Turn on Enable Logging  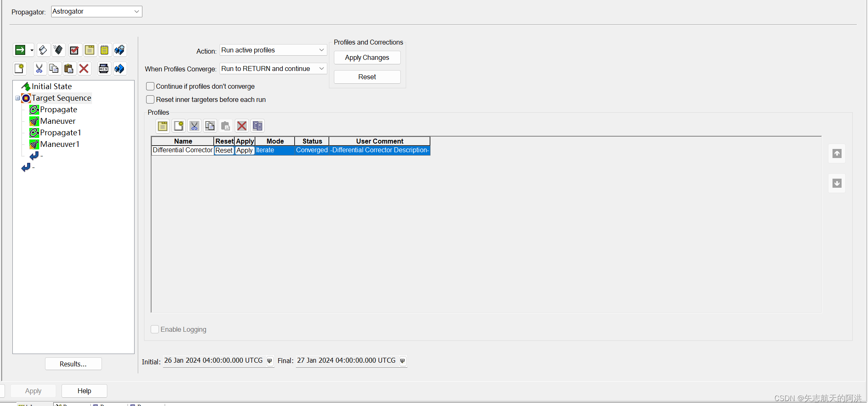[155, 329]
